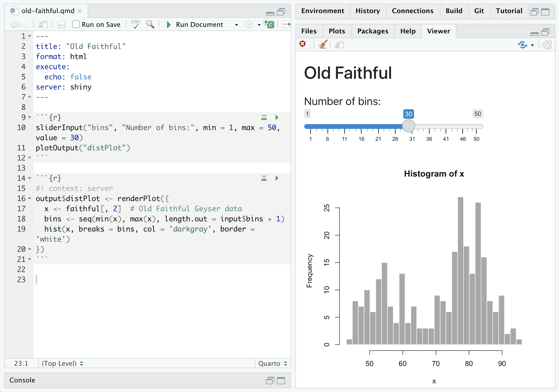The image size is (559, 392).
Task: Enable the Run on Save checkbox
Action: [x=76, y=24]
